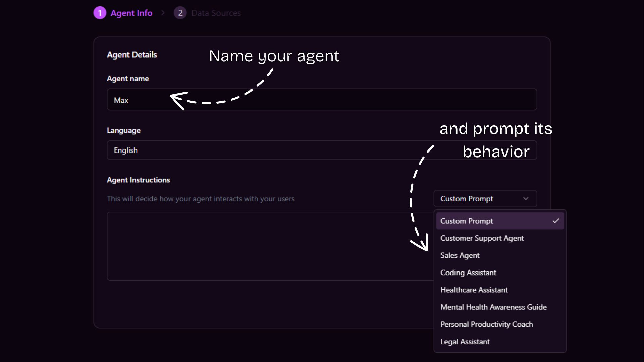Click the Agent Details section heading
This screenshot has height=362, width=644.
(132, 55)
